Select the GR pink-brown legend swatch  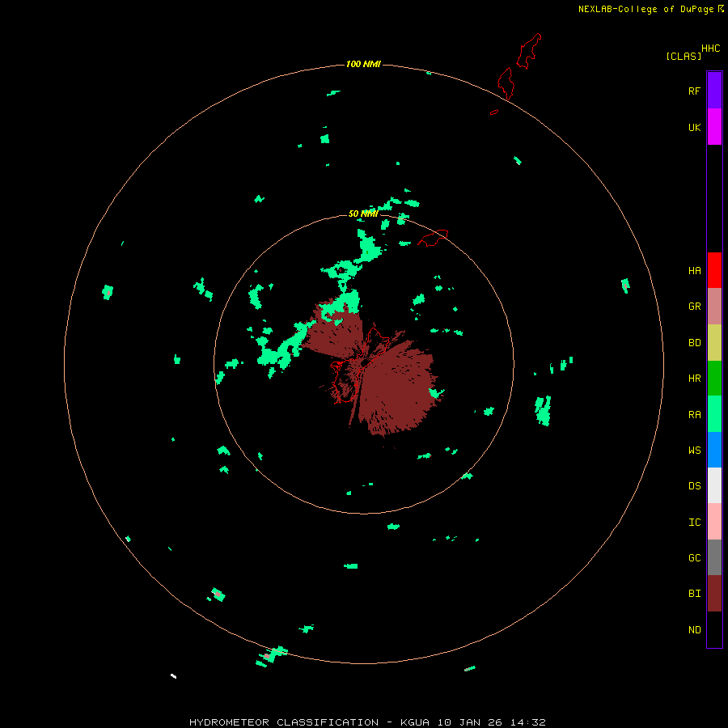pos(714,307)
